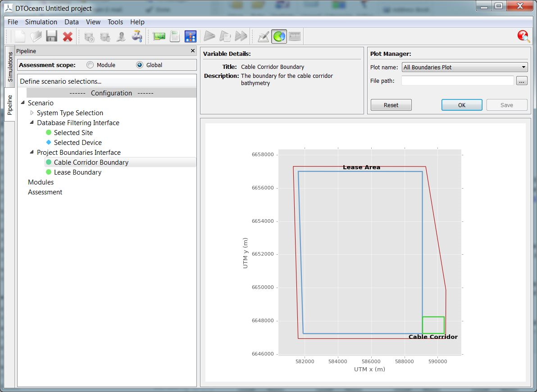The width and height of the screenshot is (537, 392).
Task: Click the File path input field
Action: click(x=457, y=81)
